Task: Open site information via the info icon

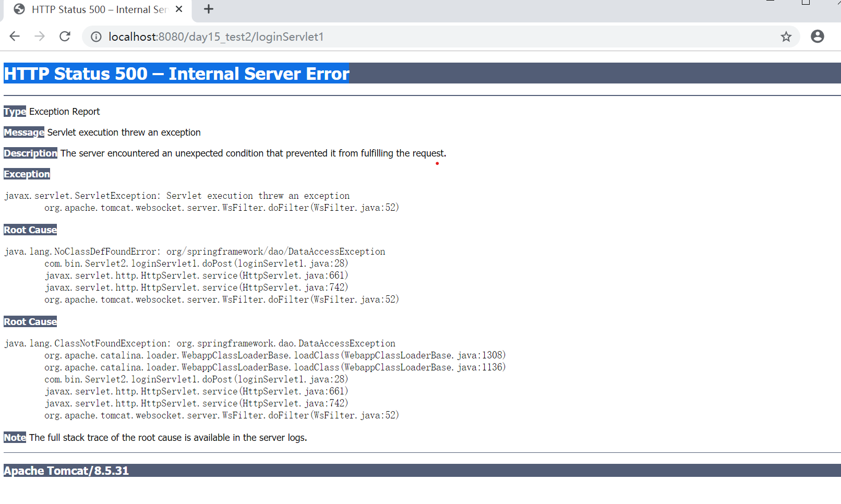Action: point(96,37)
